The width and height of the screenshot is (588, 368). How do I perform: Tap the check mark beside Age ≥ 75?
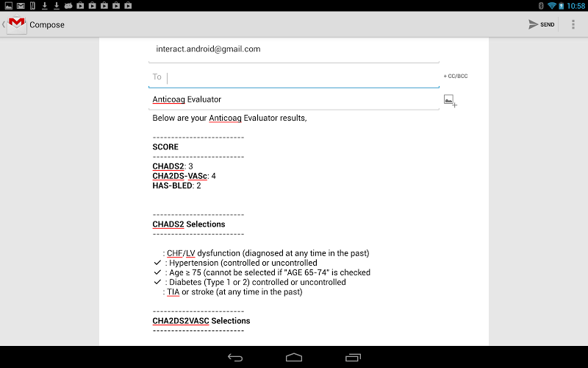pos(157,272)
